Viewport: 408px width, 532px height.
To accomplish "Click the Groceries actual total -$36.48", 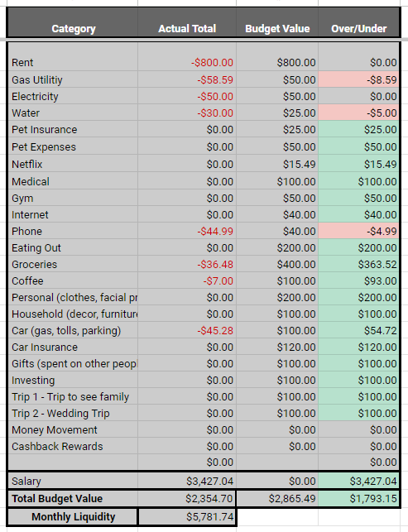I will point(187,264).
